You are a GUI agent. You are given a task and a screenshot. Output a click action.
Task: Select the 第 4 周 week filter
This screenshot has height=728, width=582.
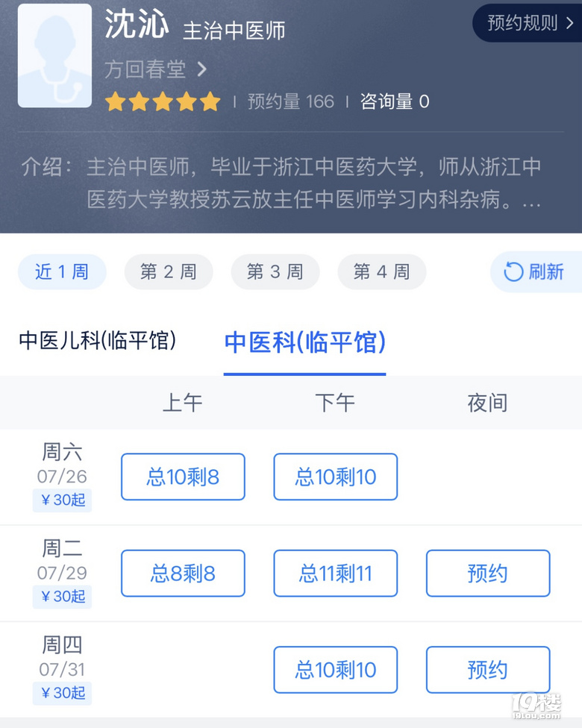382,272
